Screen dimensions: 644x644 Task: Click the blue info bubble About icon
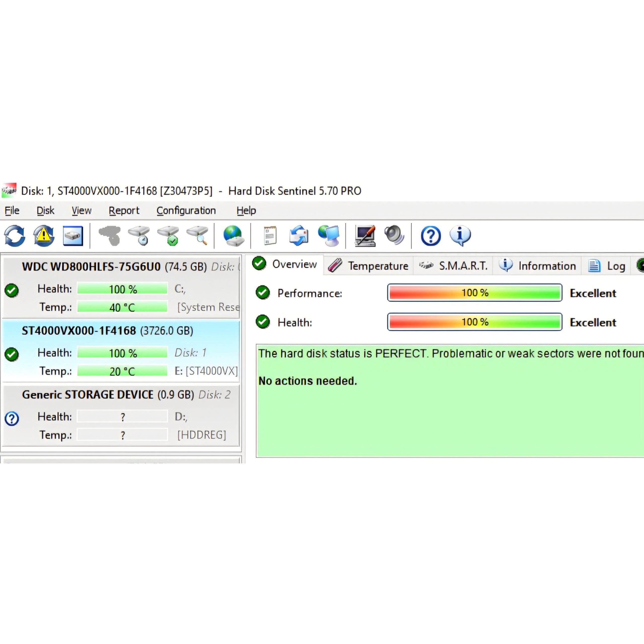(x=460, y=236)
